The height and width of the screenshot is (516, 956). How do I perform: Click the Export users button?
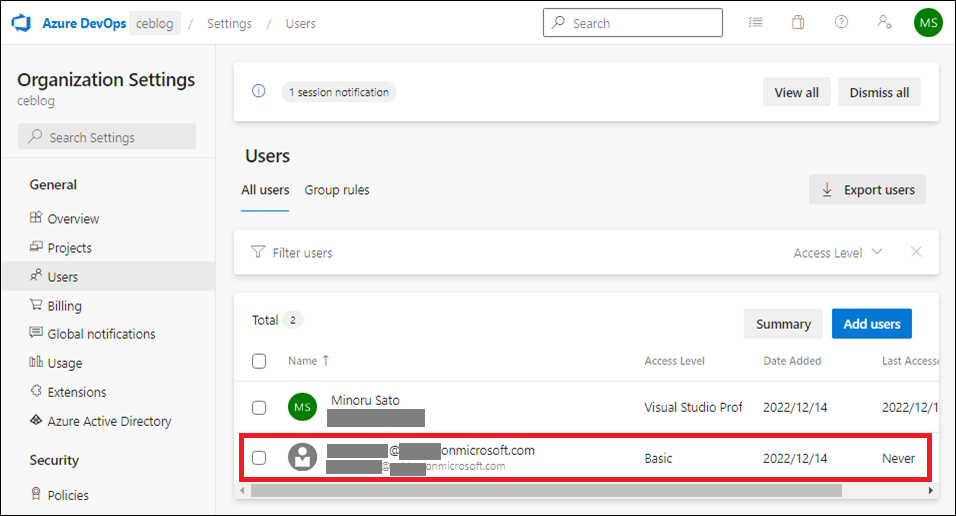pyautogui.click(x=867, y=190)
